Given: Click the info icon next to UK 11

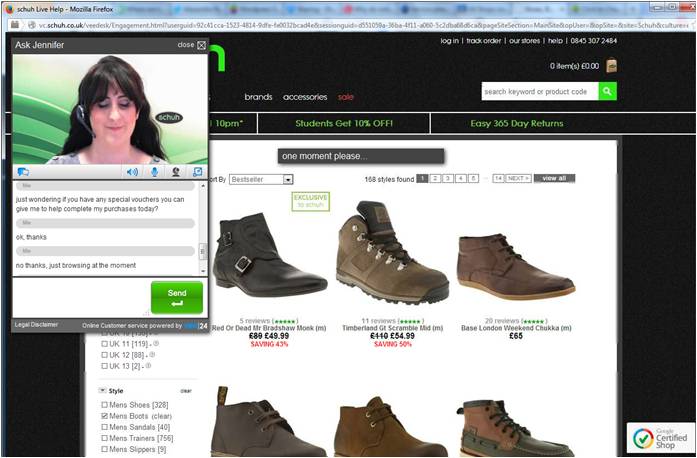Looking at the screenshot, I should (x=156, y=344).
